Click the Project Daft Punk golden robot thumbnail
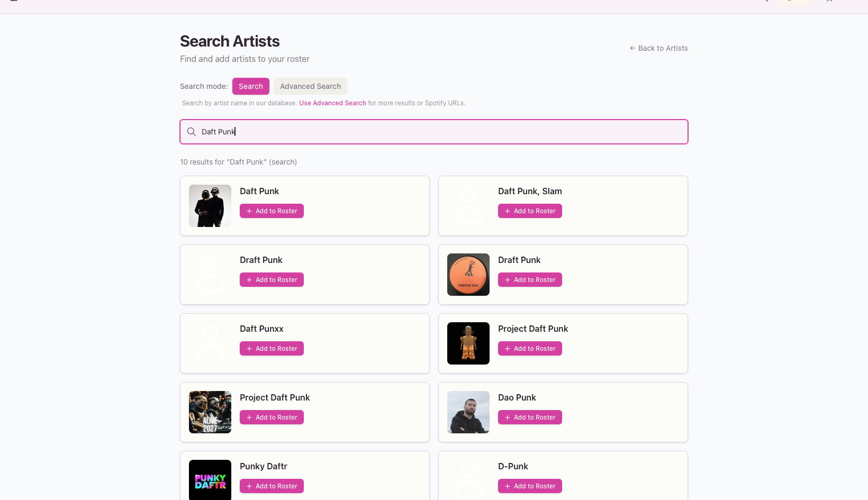Viewport: 868px width, 500px height. [x=468, y=343]
